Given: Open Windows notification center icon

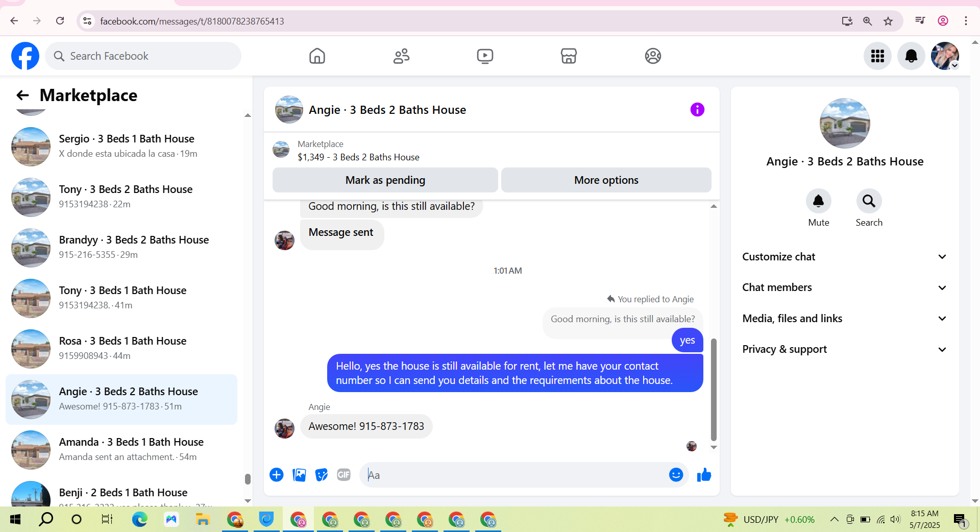Looking at the screenshot, I should pyautogui.click(x=960, y=519).
